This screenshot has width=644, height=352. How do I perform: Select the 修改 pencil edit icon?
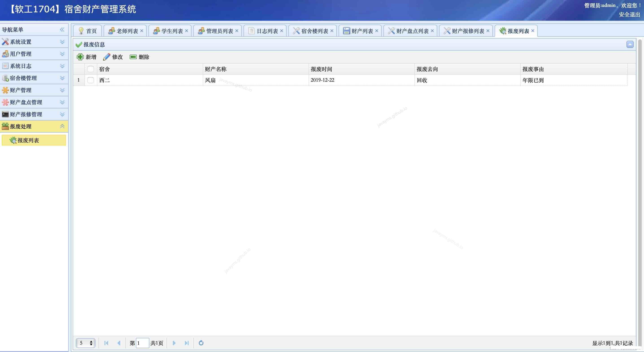[x=107, y=57]
